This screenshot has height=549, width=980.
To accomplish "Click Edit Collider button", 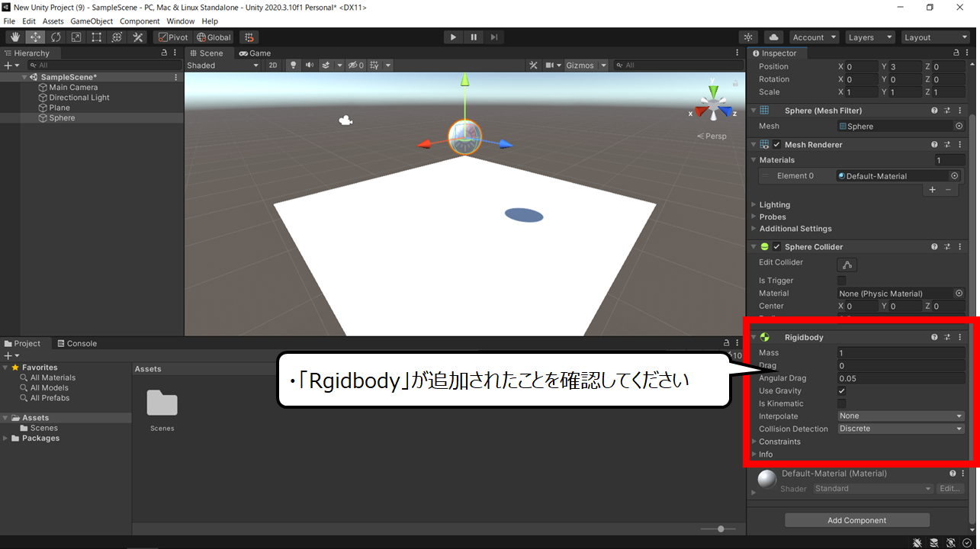I will pyautogui.click(x=847, y=265).
